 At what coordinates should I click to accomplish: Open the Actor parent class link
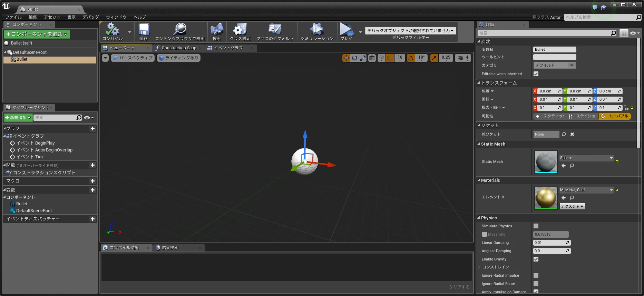pos(555,17)
